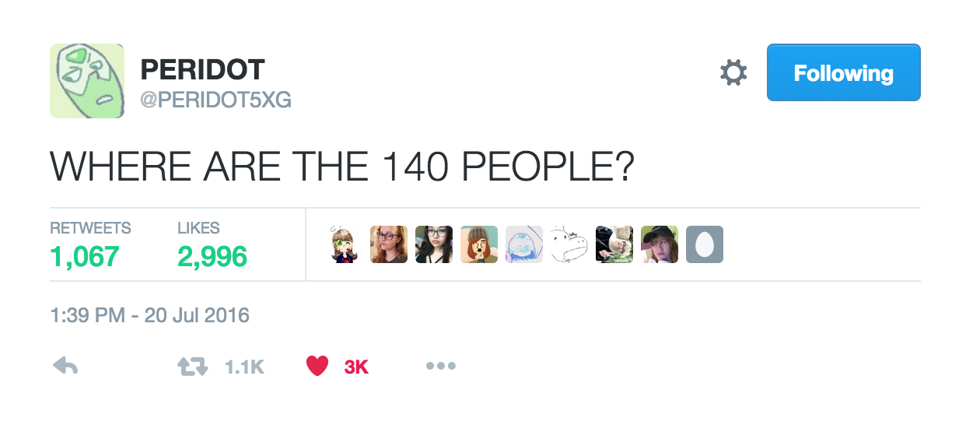This screenshot has height=425, width=980.
Task: Visit the @PERIDOT5XG handle link
Action: point(215,100)
